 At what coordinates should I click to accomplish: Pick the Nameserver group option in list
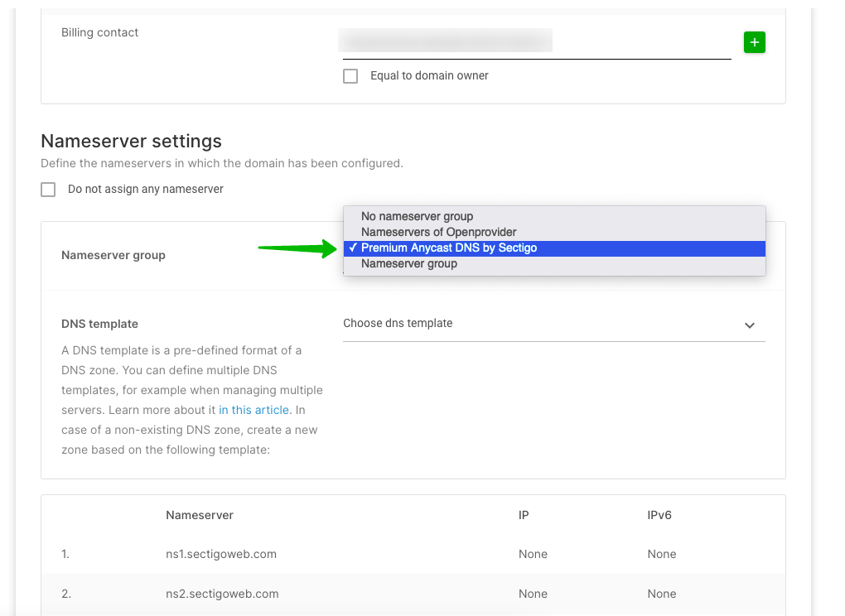point(554,264)
